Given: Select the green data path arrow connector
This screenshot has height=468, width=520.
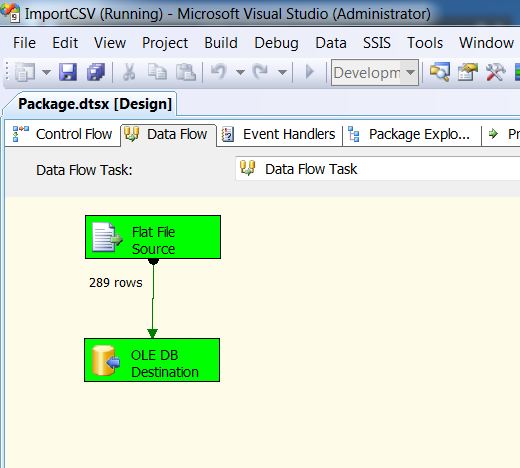Looking at the screenshot, I should tap(153, 298).
